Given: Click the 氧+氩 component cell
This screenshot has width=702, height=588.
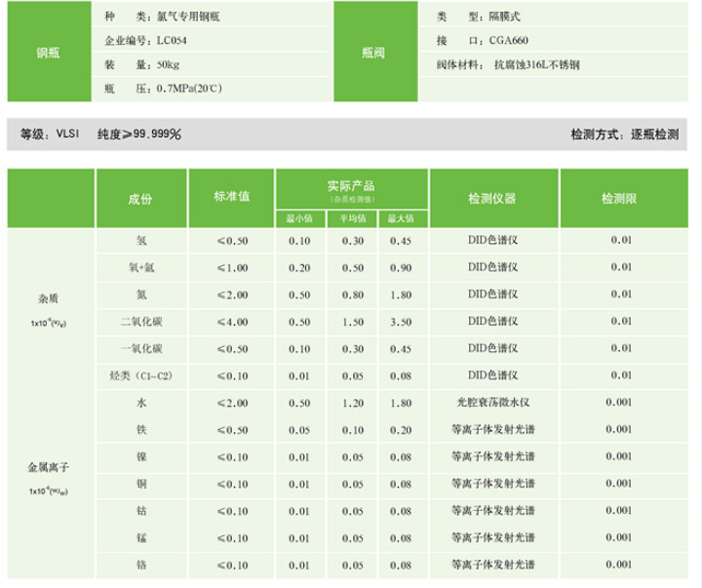Looking at the screenshot, I should point(139,267).
